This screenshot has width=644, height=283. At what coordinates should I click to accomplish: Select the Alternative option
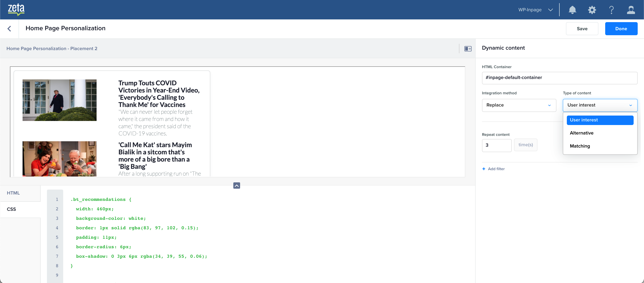pyautogui.click(x=581, y=133)
